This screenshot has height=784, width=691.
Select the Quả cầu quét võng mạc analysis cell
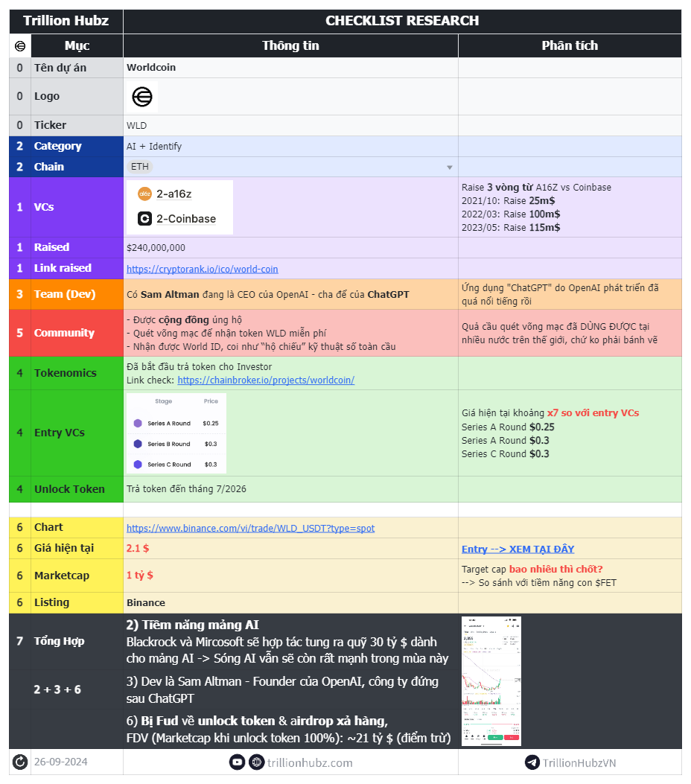point(570,333)
